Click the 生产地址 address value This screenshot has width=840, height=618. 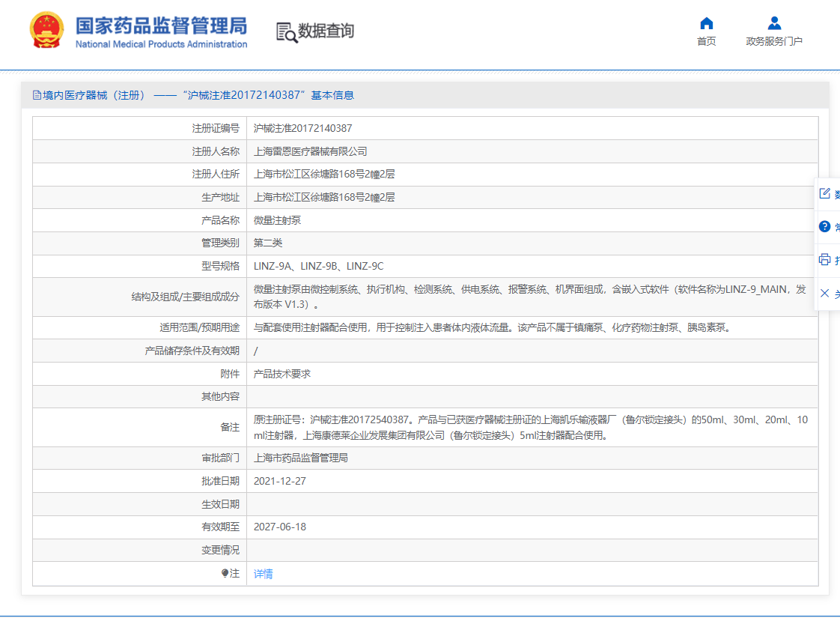point(324,197)
